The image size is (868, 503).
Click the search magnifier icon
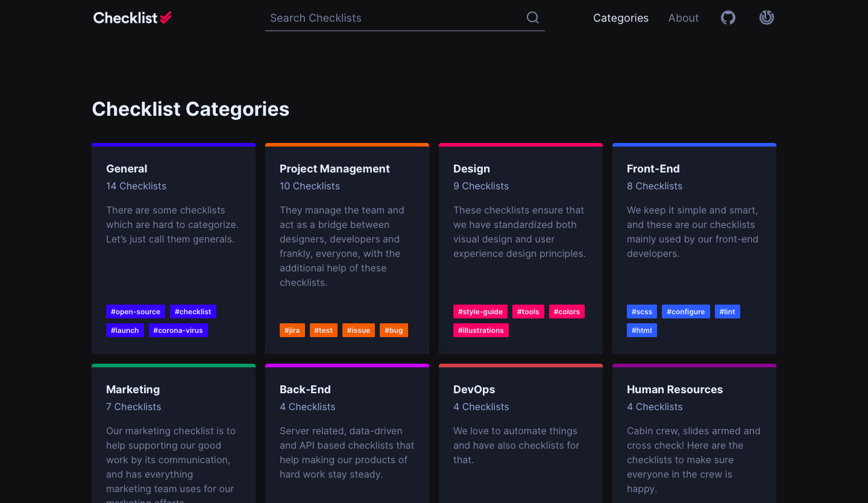pos(532,18)
